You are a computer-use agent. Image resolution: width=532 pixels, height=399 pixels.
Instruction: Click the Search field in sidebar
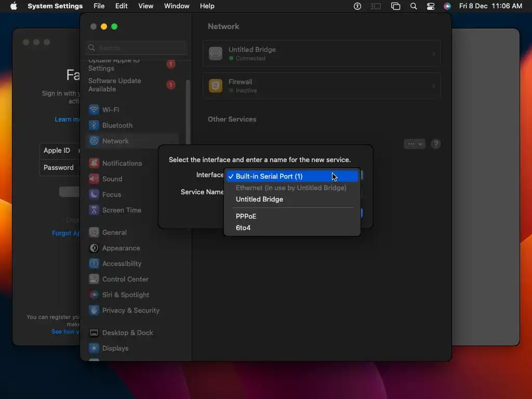[x=136, y=48]
